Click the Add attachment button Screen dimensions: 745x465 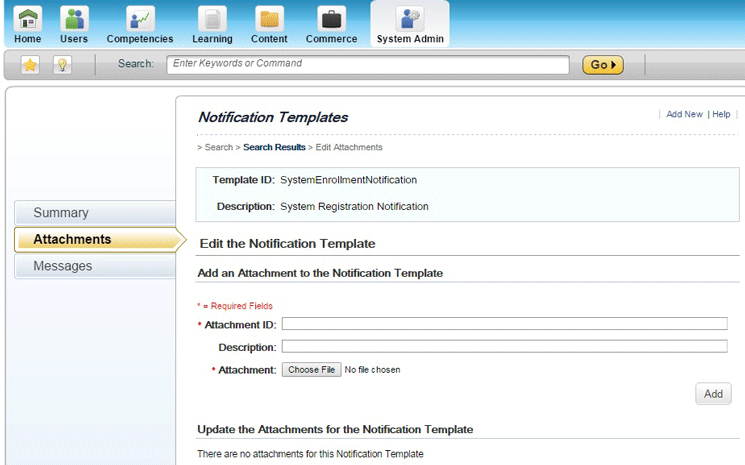tap(713, 394)
